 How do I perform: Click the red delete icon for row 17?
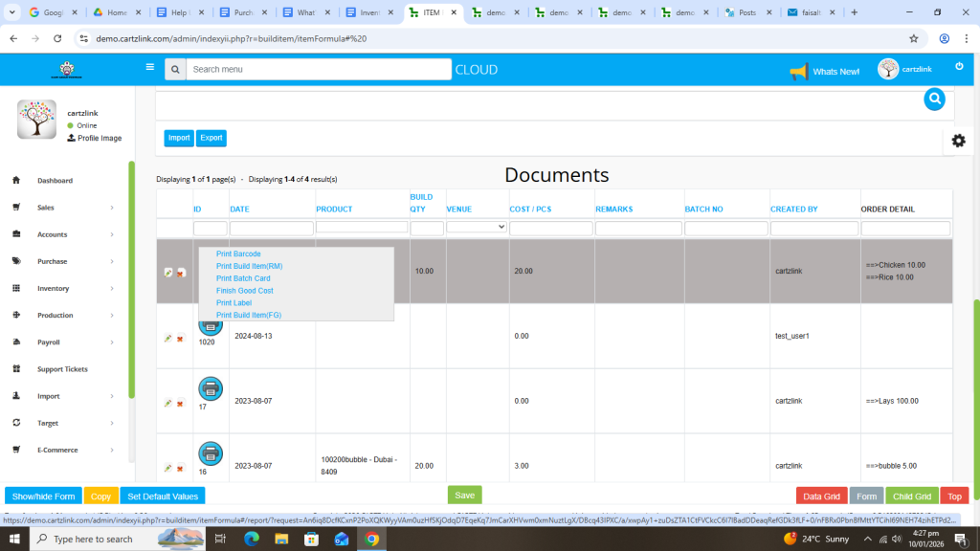coord(180,404)
